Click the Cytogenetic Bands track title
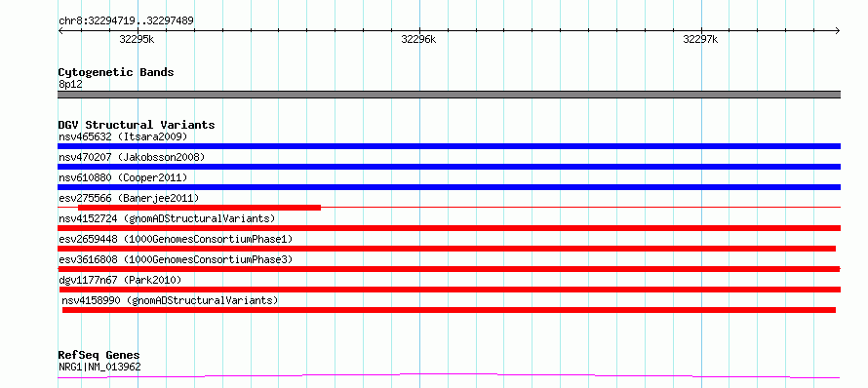This screenshot has height=388, width=868. 116,72
